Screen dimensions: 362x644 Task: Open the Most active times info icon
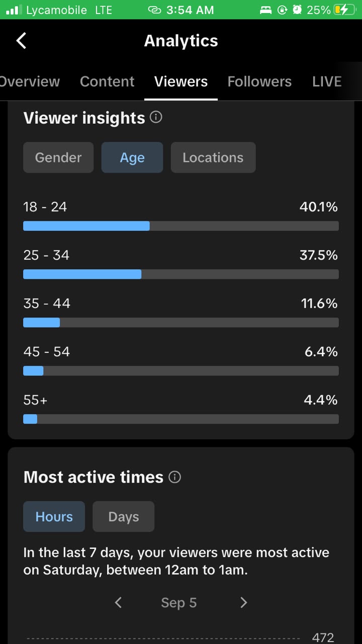(x=174, y=477)
